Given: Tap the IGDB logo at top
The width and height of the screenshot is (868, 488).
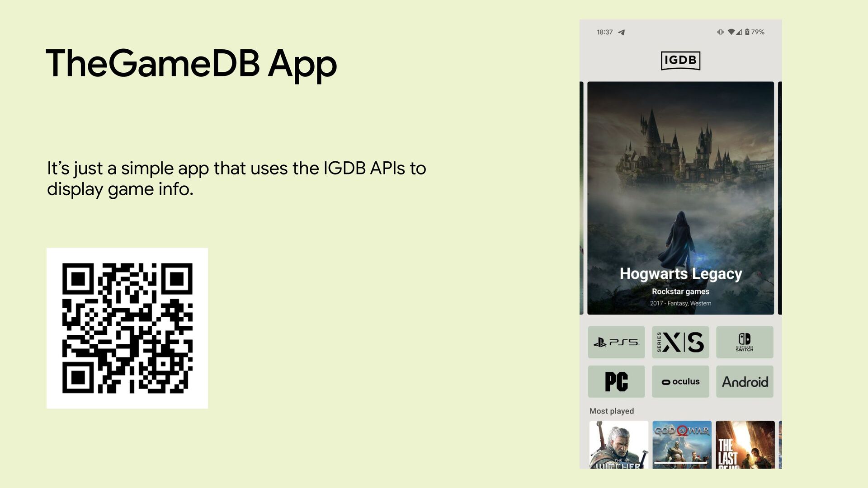Looking at the screenshot, I should (680, 61).
